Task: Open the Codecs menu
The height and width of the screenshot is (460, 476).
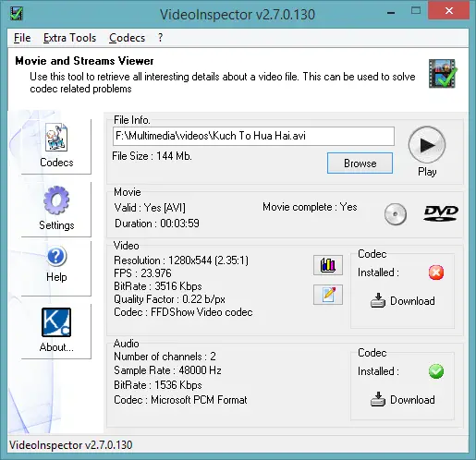Action: 127,38
